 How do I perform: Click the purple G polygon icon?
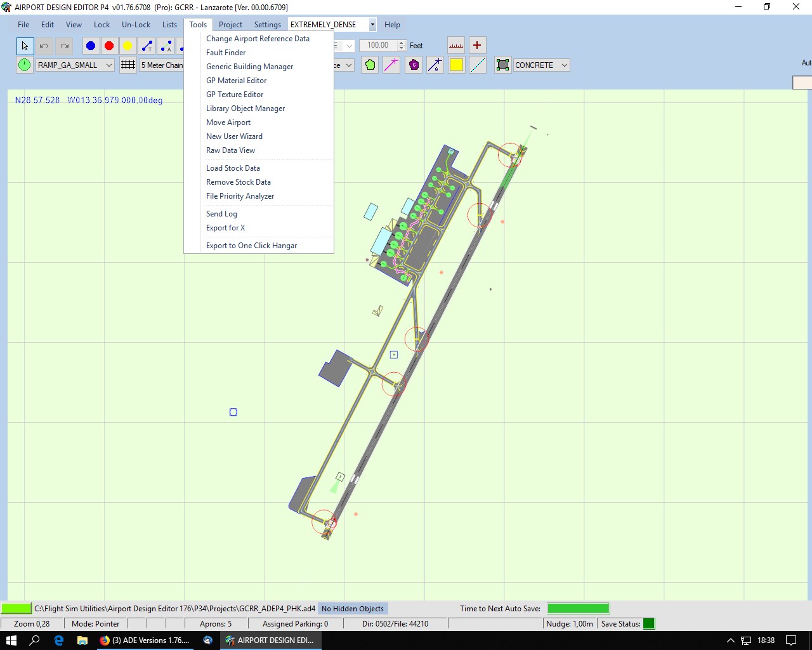pyautogui.click(x=414, y=65)
